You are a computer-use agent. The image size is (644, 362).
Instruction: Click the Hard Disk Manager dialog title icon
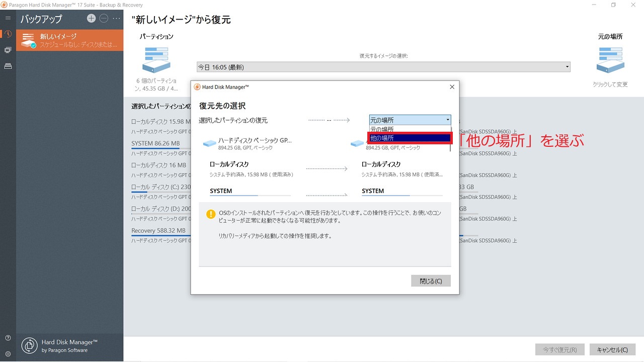[x=197, y=87]
